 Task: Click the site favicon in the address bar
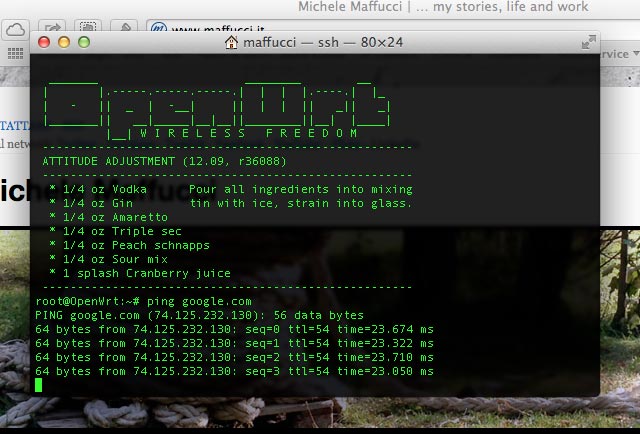coord(157,29)
